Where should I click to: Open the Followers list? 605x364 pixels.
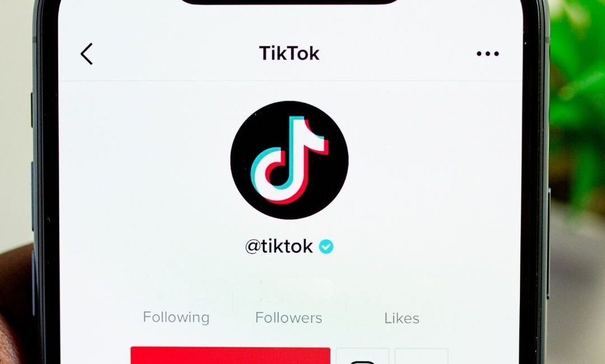[x=288, y=318]
